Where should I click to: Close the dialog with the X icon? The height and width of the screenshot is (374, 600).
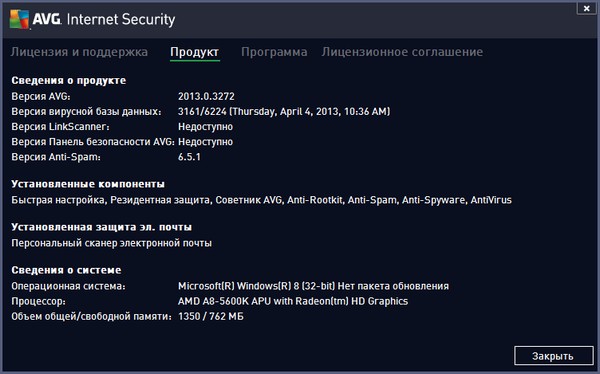587,8
